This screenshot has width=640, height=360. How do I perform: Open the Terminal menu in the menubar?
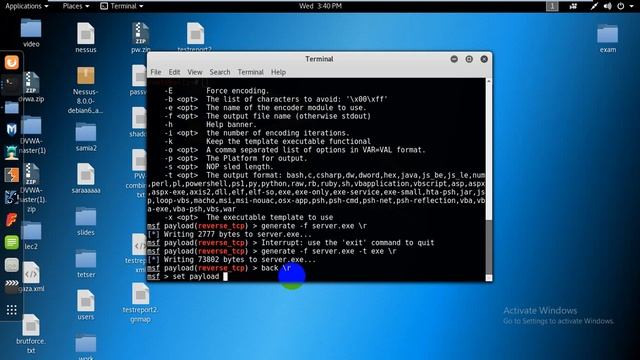click(251, 72)
